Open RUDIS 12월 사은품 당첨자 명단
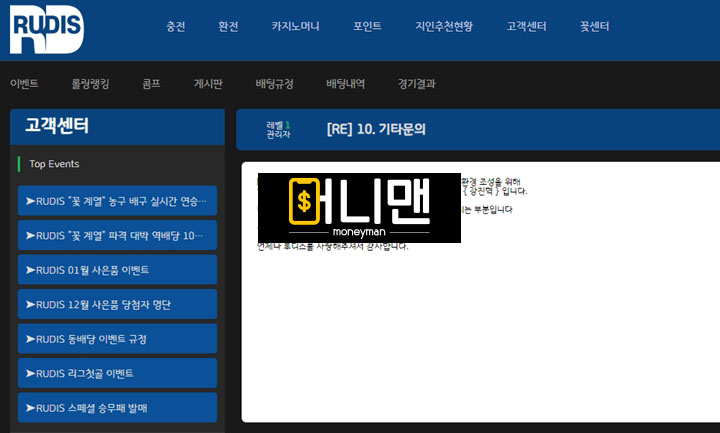The width and height of the screenshot is (720, 433). [118, 304]
